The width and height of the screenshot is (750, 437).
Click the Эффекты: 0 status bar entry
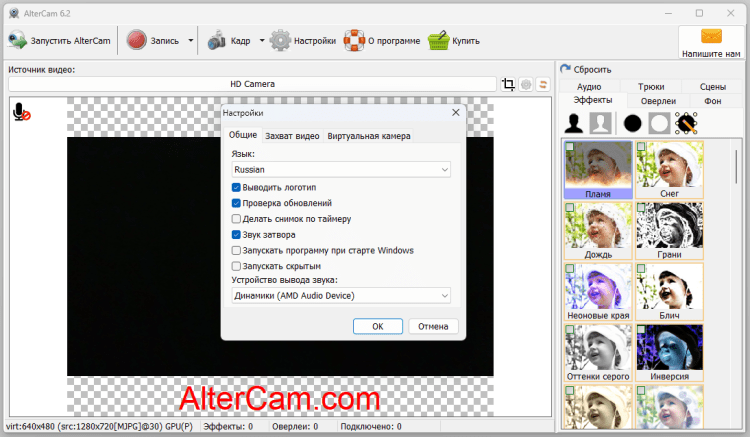[228, 426]
